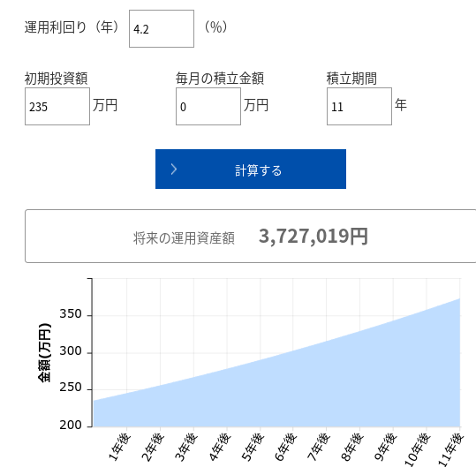476x467 pixels.
Task: Click the 計算する button
Action: click(251, 169)
